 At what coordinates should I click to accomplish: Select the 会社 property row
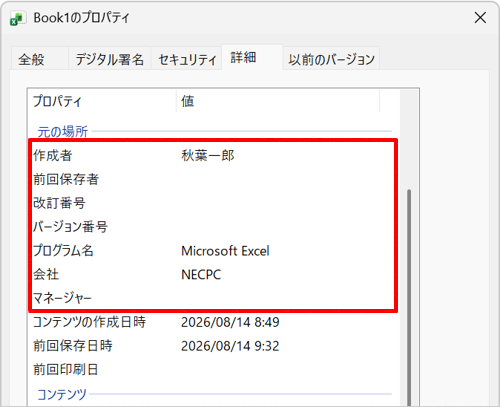coord(213,274)
